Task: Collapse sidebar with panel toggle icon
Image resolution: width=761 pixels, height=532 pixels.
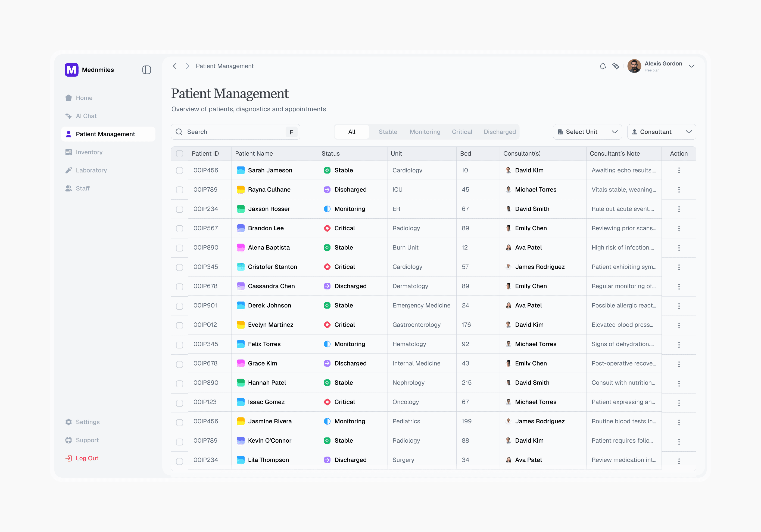Action: [146, 70]
